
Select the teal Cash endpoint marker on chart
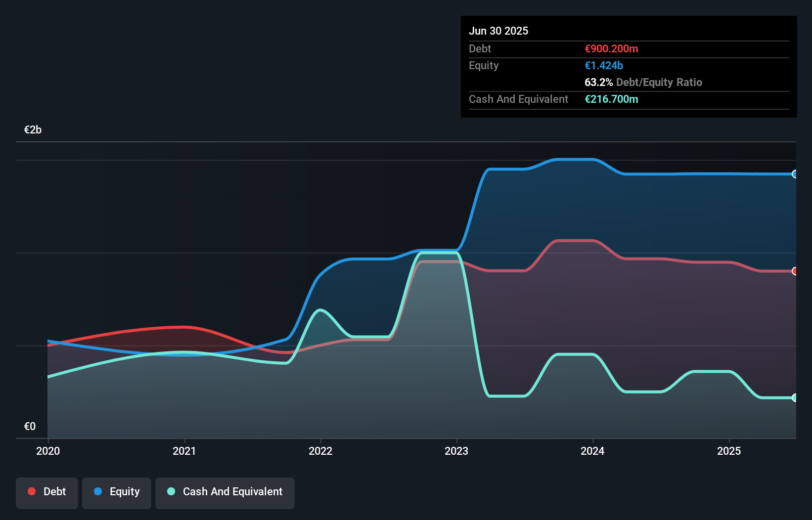[x=795, y=397]
